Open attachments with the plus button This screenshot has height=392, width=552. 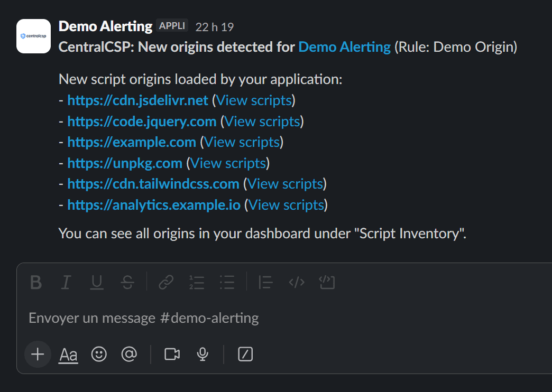[37, 354]
